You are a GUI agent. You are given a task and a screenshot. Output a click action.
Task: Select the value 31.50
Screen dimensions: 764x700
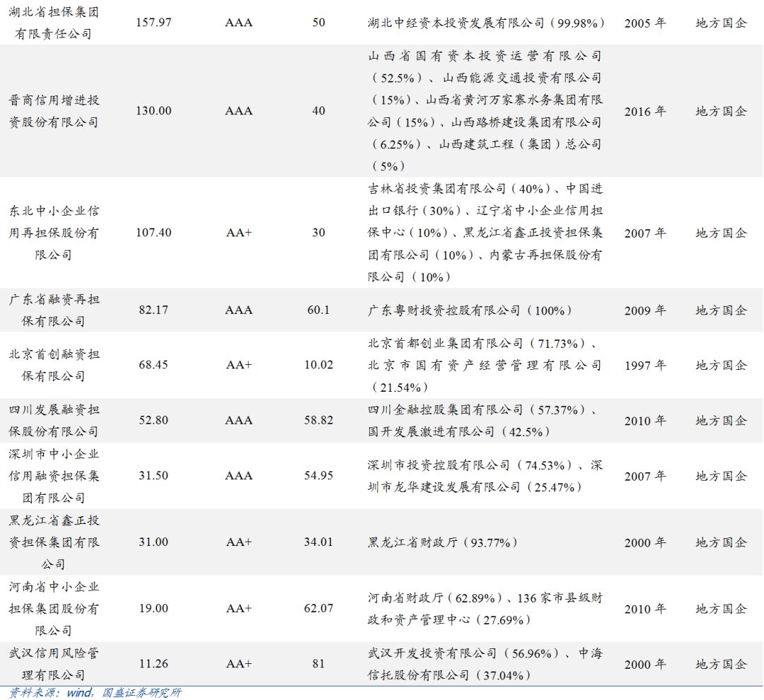click(x=154, y=475)
